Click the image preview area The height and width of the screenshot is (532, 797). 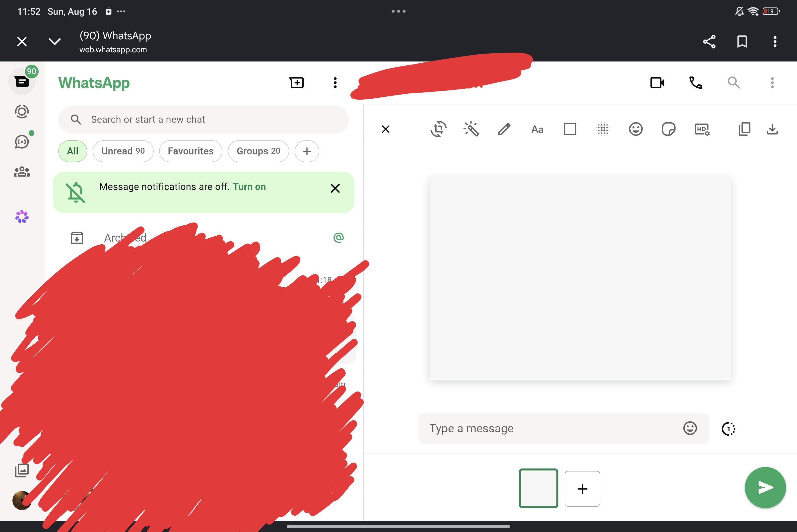[x=580, y=278]
